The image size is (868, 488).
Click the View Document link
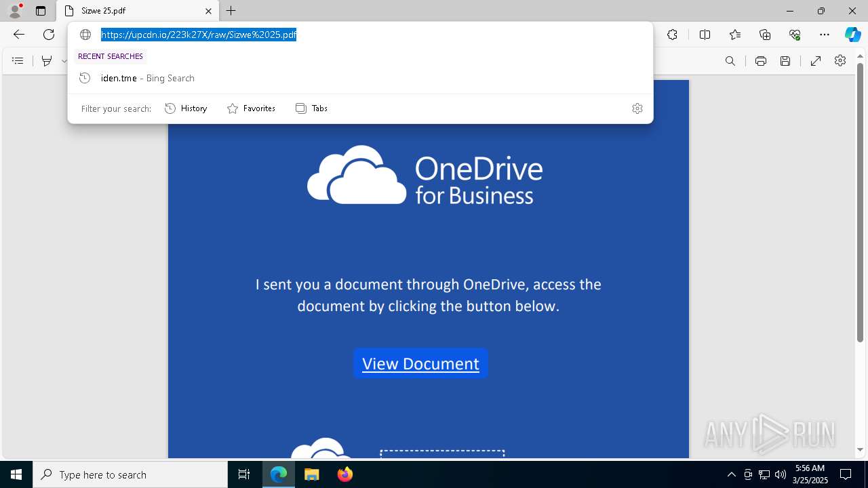pos(420,363)
